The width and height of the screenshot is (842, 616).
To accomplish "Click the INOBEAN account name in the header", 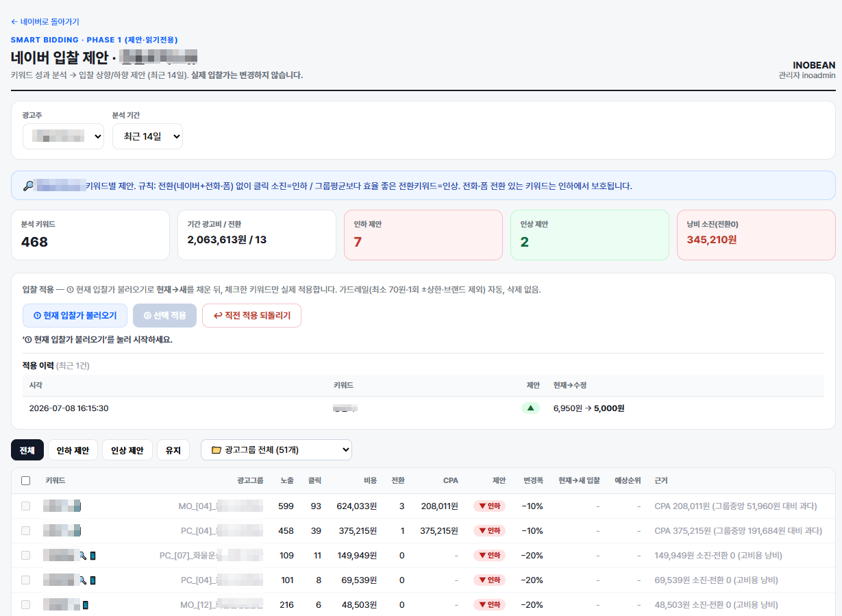I will [814, 65].
